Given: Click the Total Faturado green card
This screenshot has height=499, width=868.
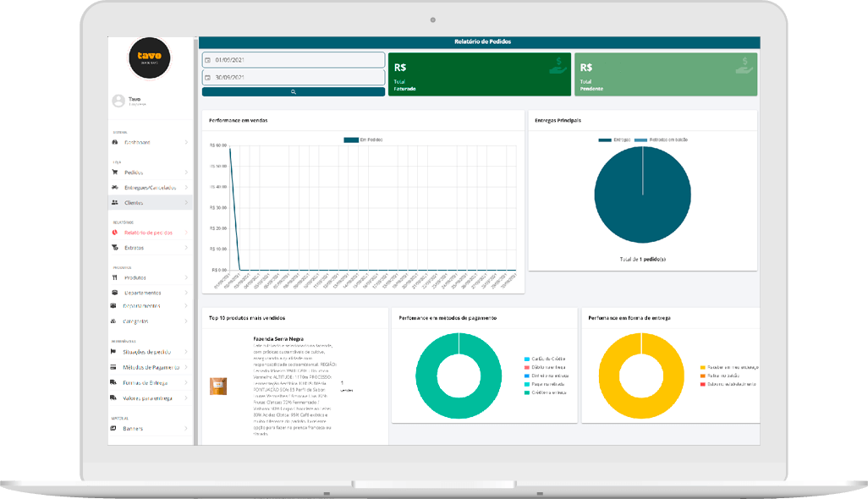Looking at the screenshot, I should pyautogui.click(x=479, y=74).
